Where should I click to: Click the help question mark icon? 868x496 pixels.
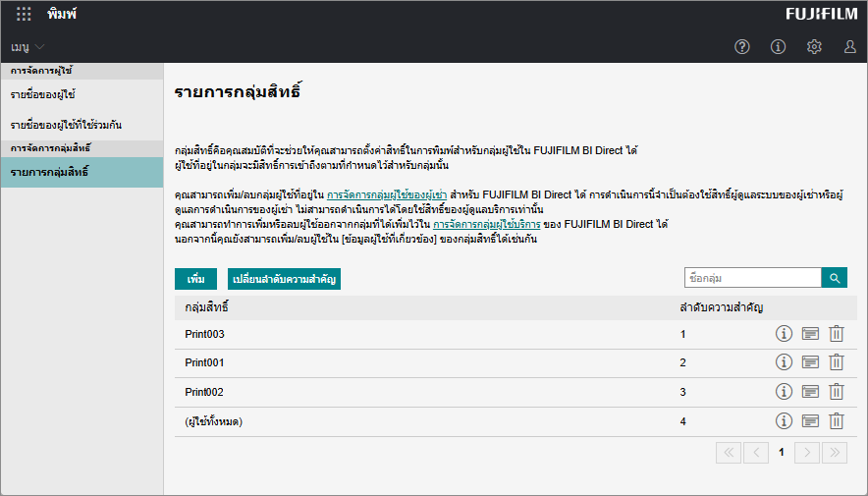tap(742, 47)
